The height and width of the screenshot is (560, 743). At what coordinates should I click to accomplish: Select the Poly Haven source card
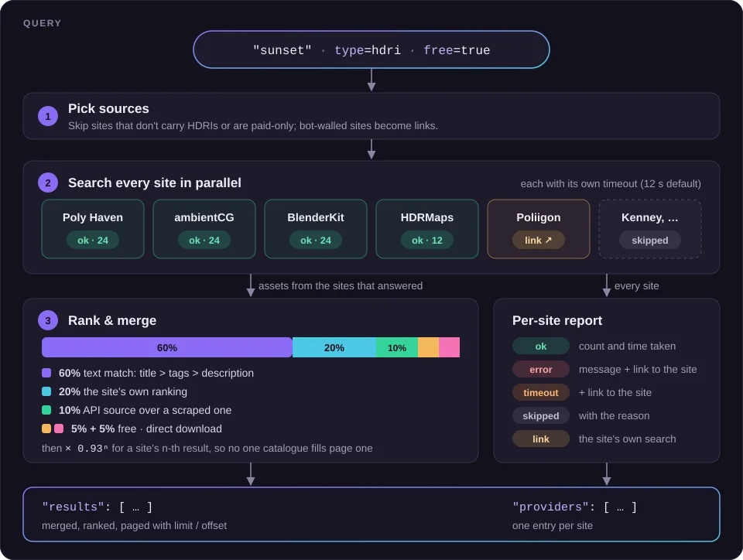(x=93, y=229)
